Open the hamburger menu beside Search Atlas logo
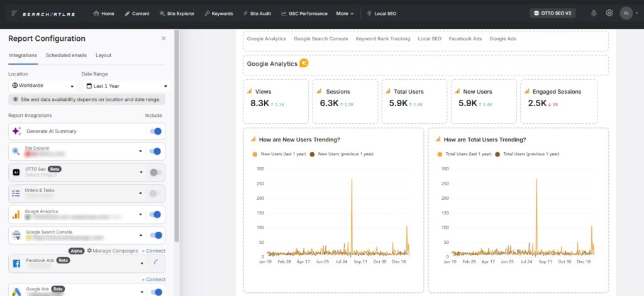The image size is (644, 296). [14, 14]
